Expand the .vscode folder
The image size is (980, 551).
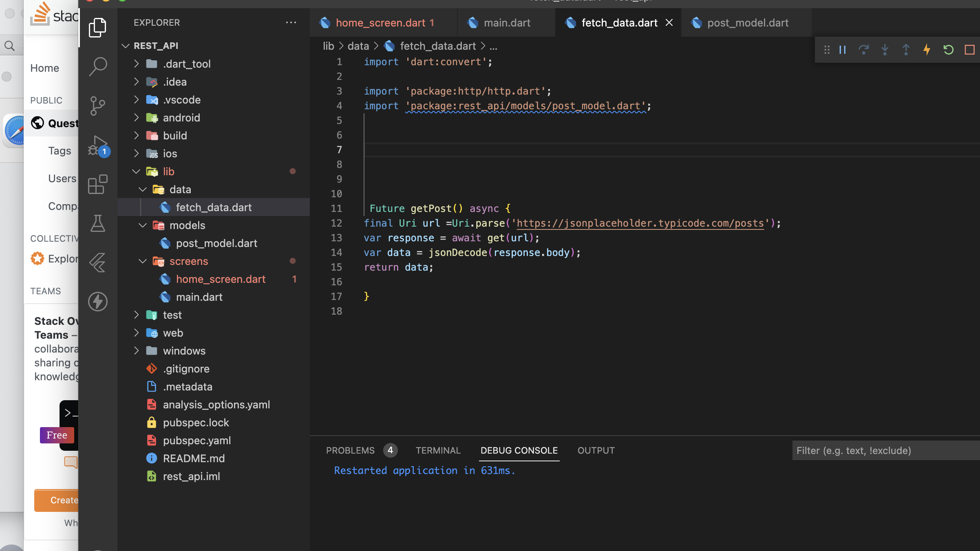click(x=214, y=99)
